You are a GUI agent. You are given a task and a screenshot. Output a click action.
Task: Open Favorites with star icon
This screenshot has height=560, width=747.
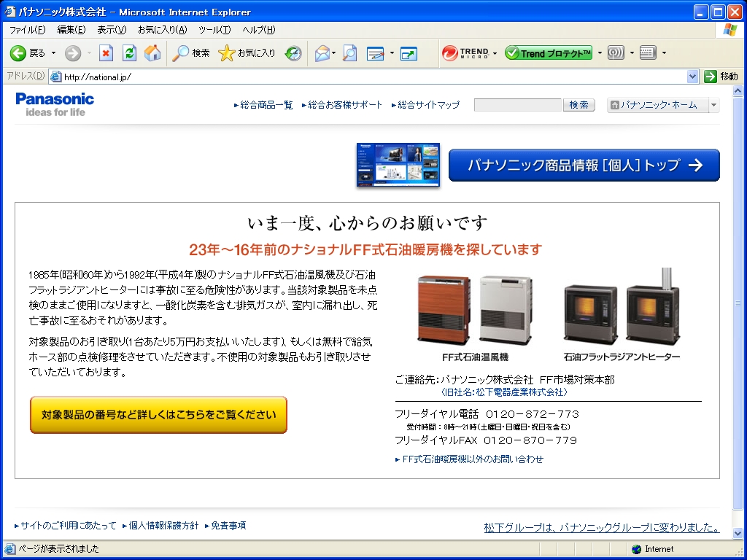(x=247, y=52)
